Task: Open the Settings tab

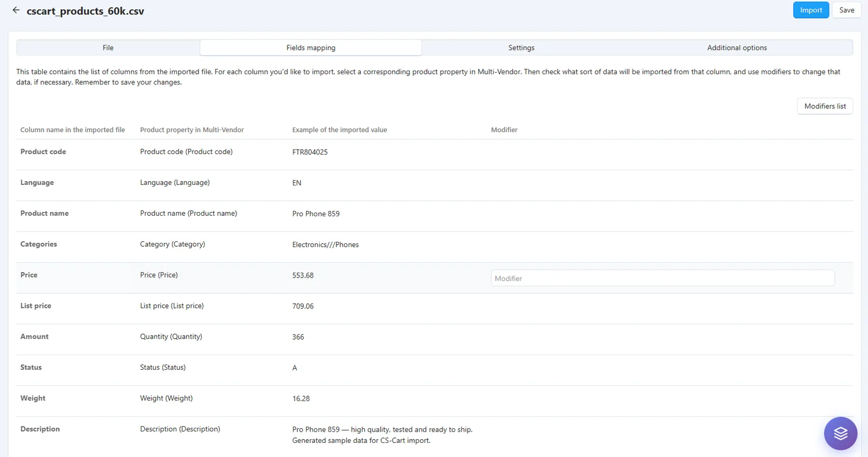Action: pyautogui.click(x=521, y=48)
